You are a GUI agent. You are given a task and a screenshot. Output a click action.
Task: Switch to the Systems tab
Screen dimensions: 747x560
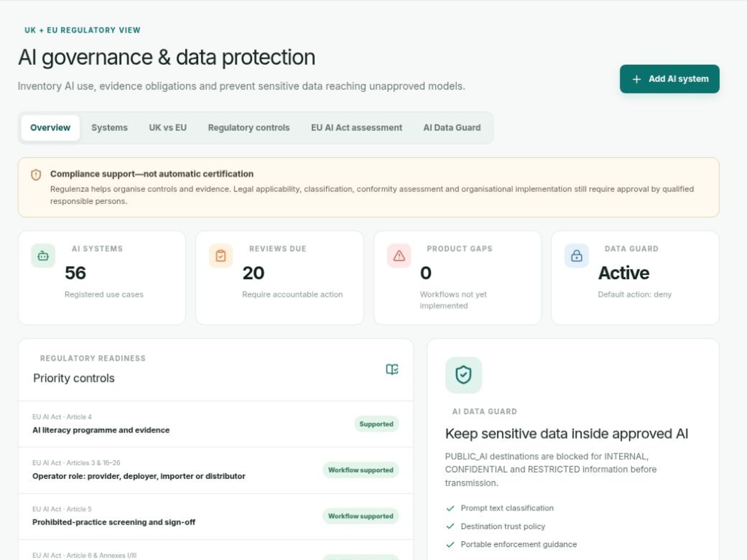(110, 128)
